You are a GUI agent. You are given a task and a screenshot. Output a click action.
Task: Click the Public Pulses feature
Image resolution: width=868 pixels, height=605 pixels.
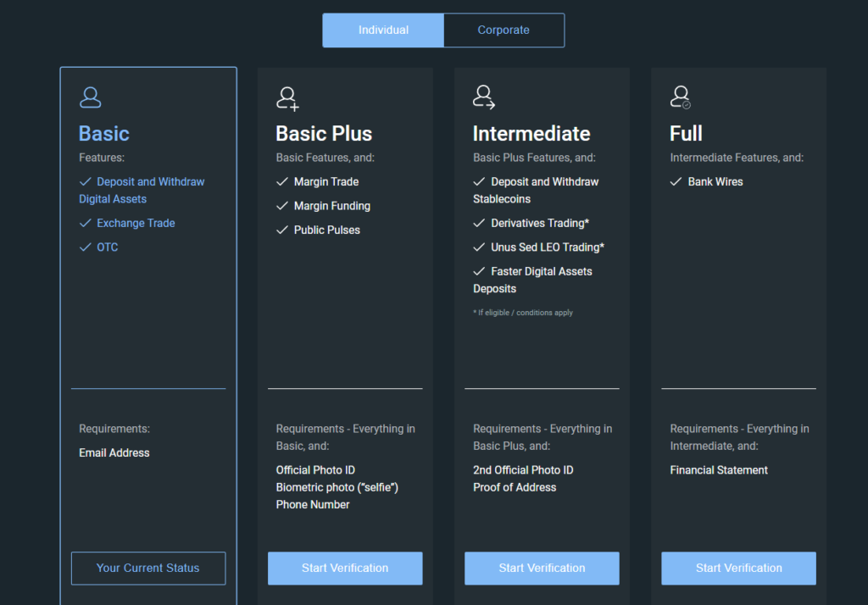[x=326, y=230]
